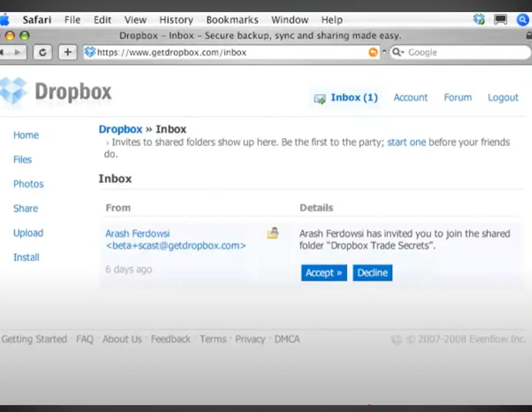The image size is (532, 412).
Task: Click the Dropbox breadcrumb link
Action: (120, 130)
